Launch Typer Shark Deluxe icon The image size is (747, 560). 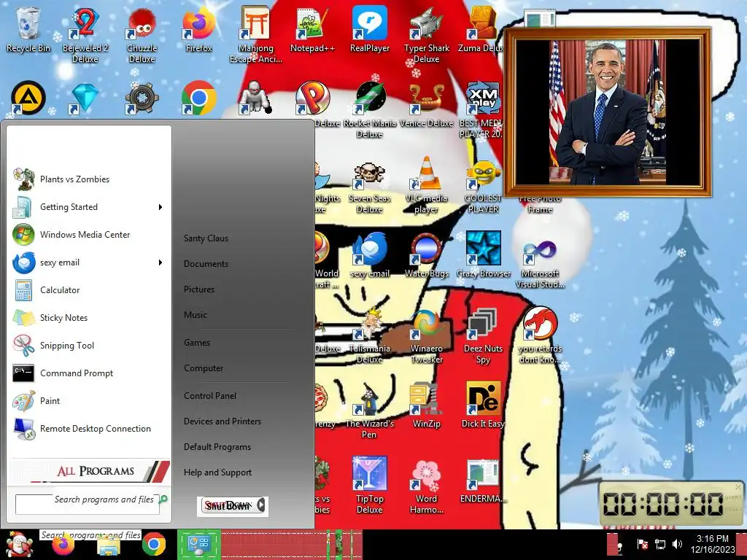click(x=426, y=35)
